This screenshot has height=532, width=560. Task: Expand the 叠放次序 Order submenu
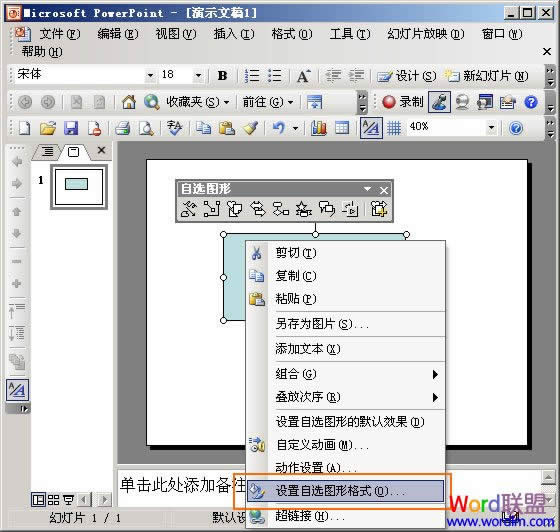pyautogui.click(x=345, y=397)
